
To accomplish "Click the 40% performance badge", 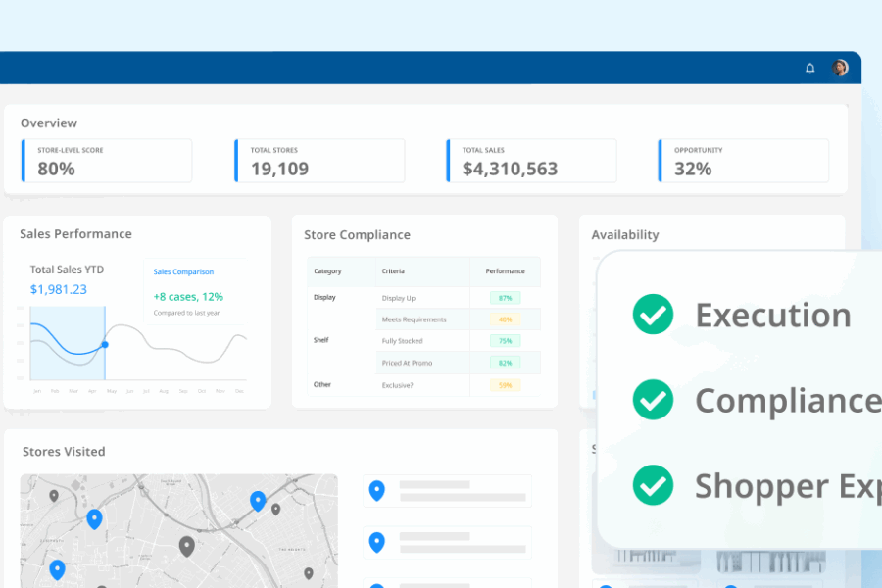I will (x=505, y=319).
